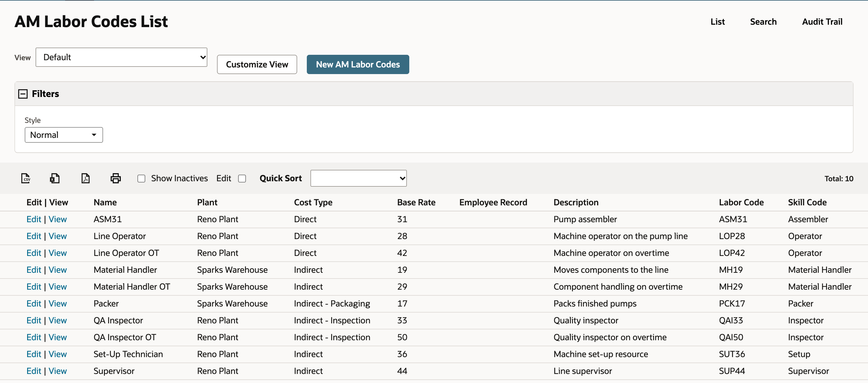This screenshot has height=383, width=868.
Task: View the QA Inspector OT record
Action: [x=58, y=337]
